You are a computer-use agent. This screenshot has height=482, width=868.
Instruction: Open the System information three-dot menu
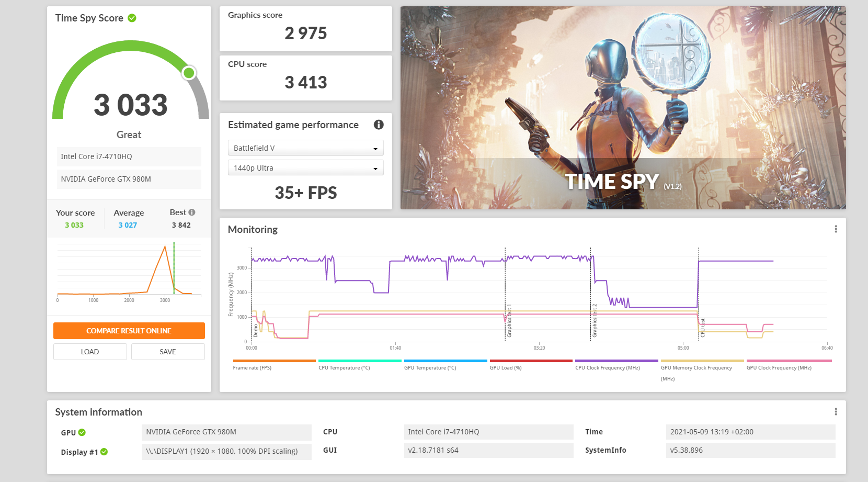(x=836, y=412)
